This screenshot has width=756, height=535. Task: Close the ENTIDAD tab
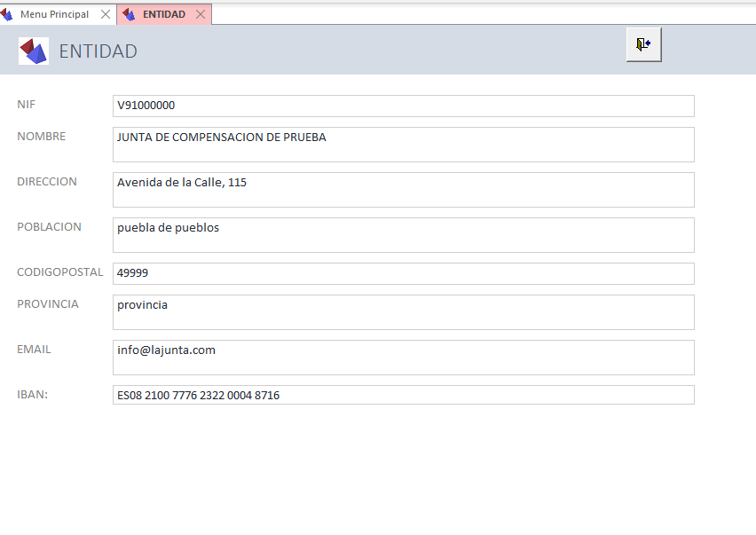coord(201,15)
